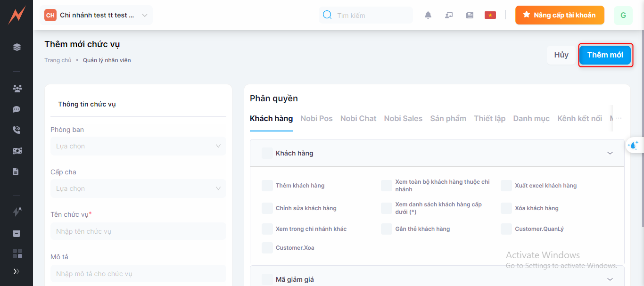Tick the 'Xuất excel khách hàng' checkbox
The image size is (644, 286).
(506, 186)
